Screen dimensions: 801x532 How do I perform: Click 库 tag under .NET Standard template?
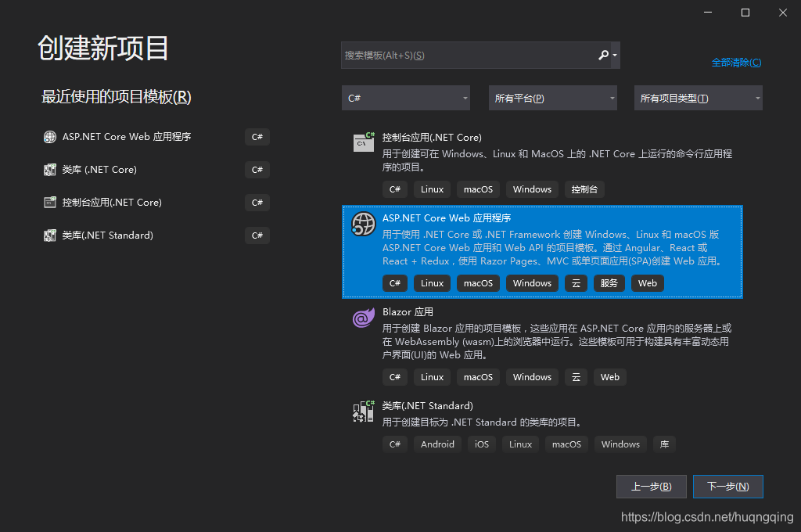tap(664, 444)
